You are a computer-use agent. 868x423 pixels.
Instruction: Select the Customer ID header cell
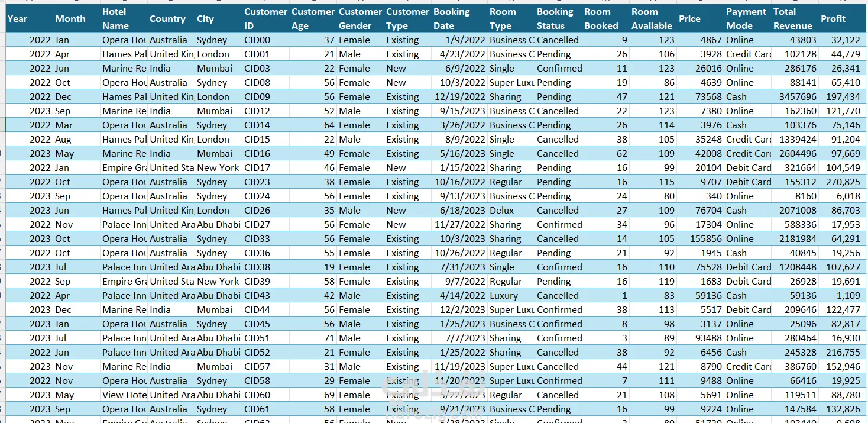pos(265,18)
